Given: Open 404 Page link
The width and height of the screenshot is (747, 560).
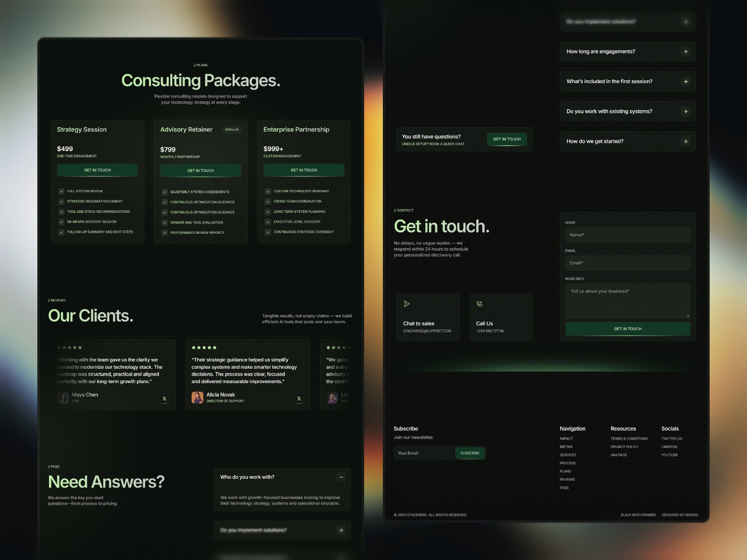Looking at the screenshot, I should [x=619, y=455].
